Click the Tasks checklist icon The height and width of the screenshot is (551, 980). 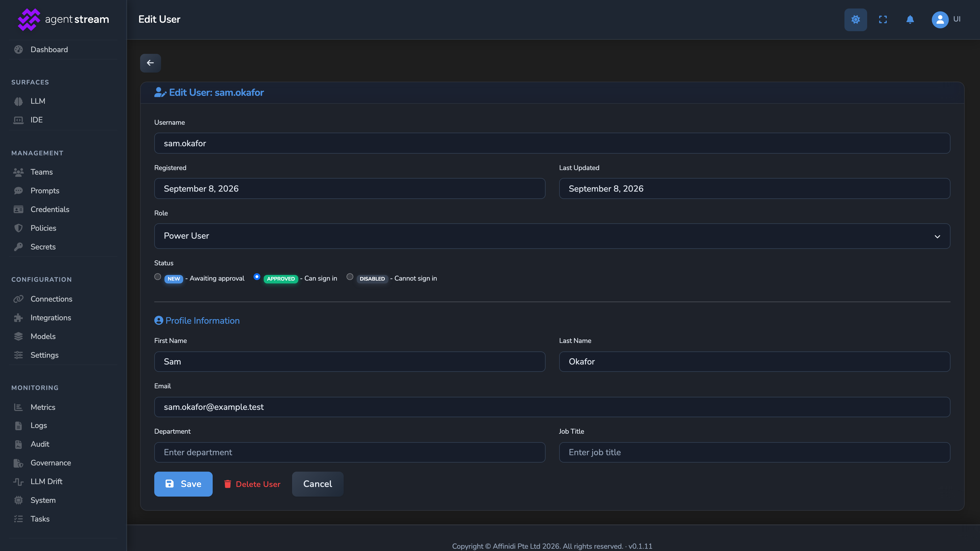pos(18,519)
